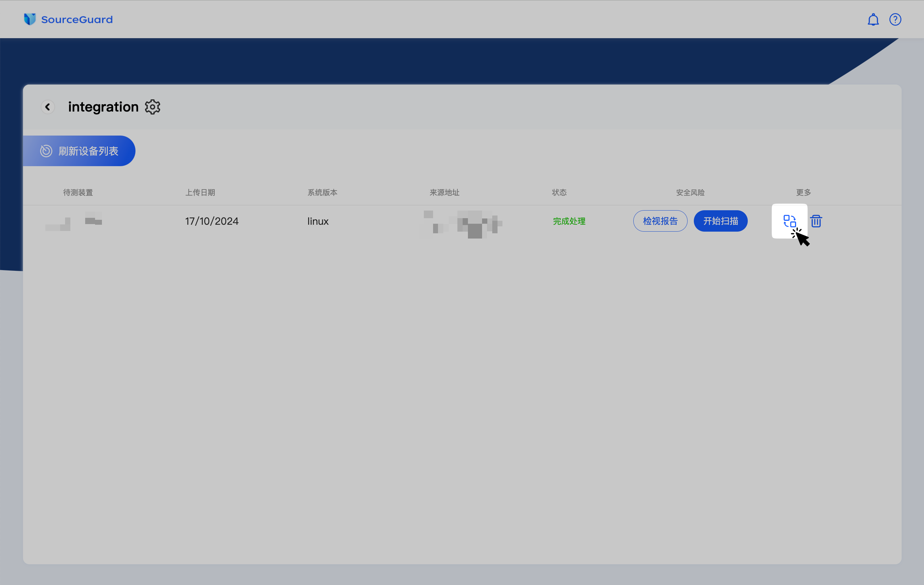Click the 系统版本 column header
The height and width of the screenshot is (585, 924).
322,192
